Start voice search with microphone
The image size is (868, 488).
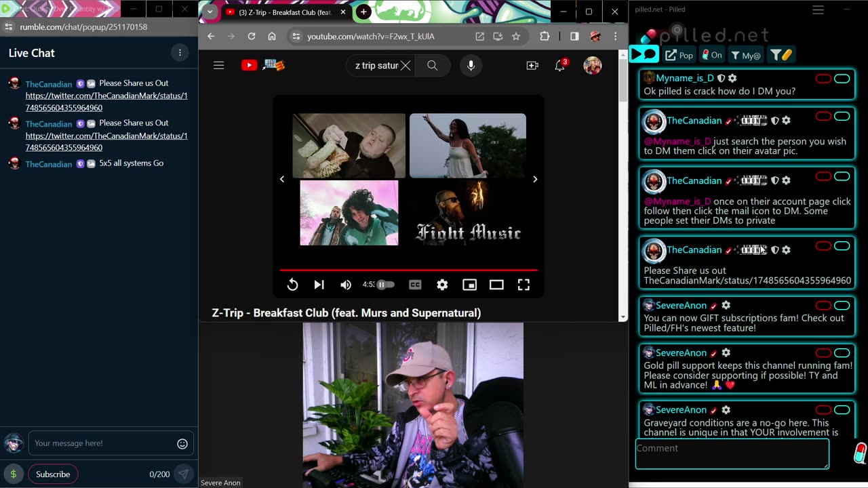click(471, 65)
